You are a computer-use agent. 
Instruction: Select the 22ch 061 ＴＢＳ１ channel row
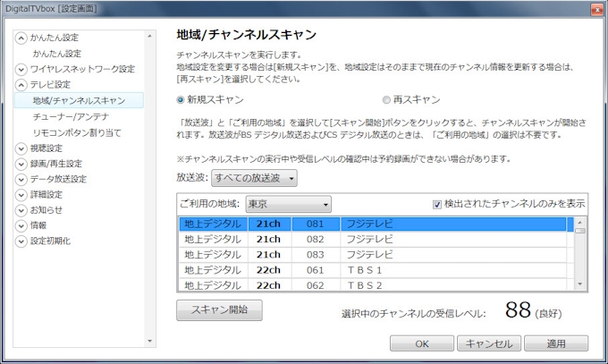coord(376,269)
